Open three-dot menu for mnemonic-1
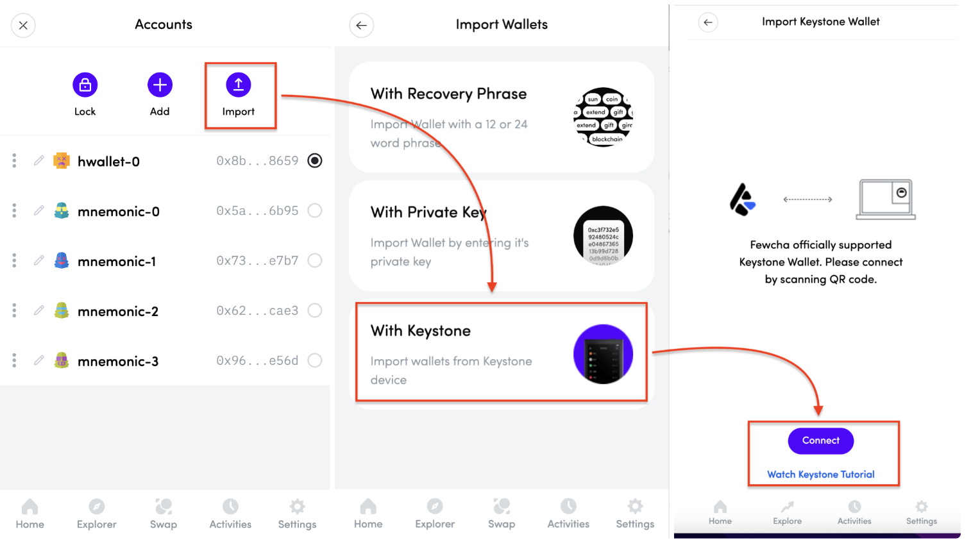Screen dimensions: 980x545 (14, 260)
